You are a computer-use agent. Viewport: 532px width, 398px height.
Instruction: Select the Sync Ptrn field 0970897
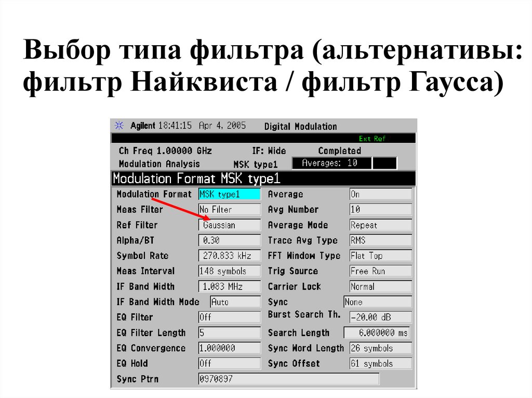289,379
